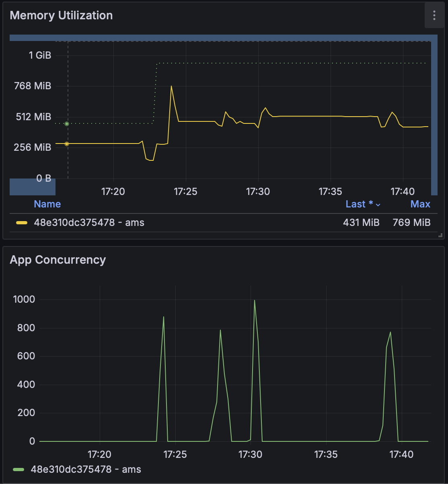The width and height of the screenshot is (448, 484).
Task: Click green hover dot on dotted line
Action: click(67, 124)
